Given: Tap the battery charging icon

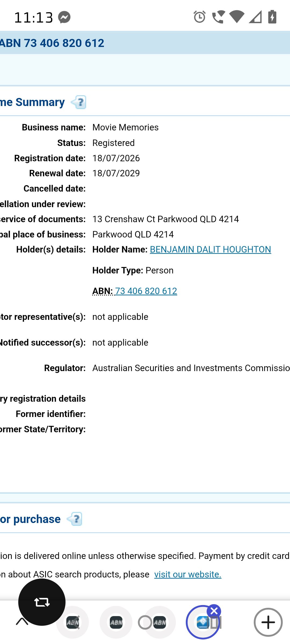Looking at the screenshot, I should coord(272,17).
